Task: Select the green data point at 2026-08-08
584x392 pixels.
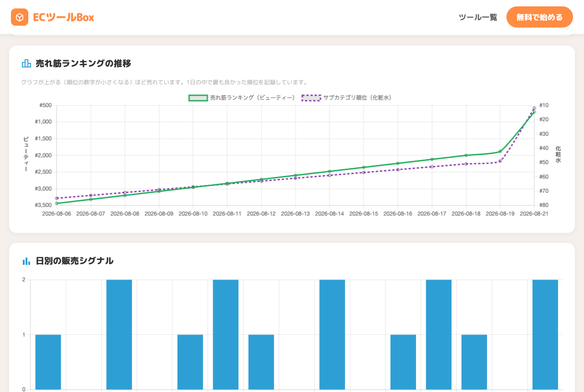Action: (x=125, y=195)
